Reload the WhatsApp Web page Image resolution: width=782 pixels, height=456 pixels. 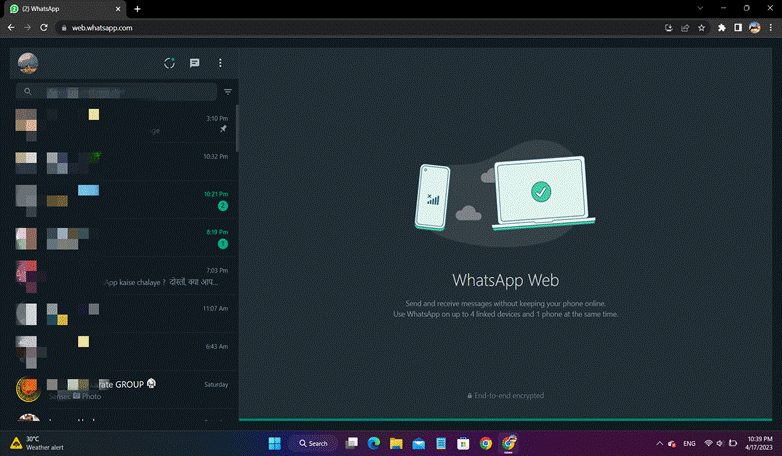click(x=44, y=28)
